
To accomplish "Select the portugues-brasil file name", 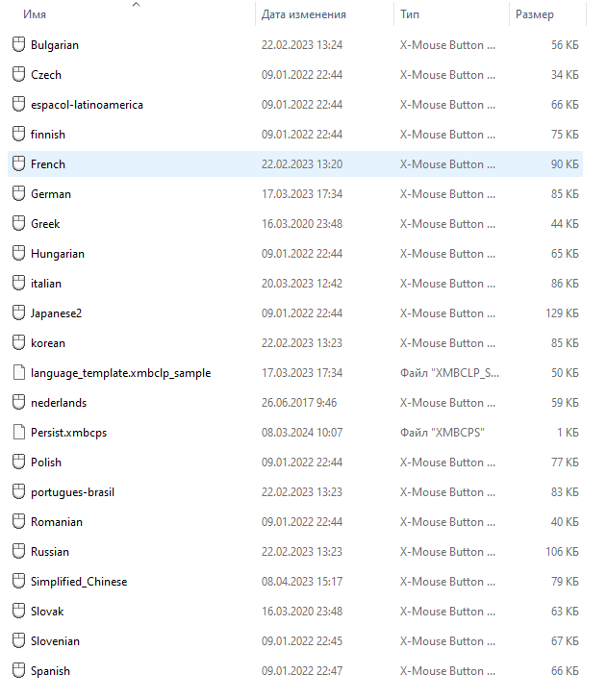I will tap(72, 492).
